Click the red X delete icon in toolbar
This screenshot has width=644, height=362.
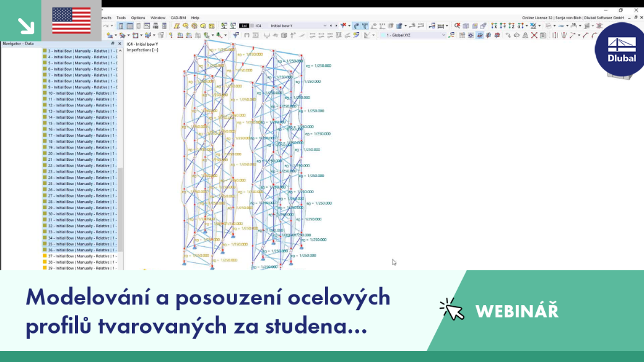pos(534,35)
